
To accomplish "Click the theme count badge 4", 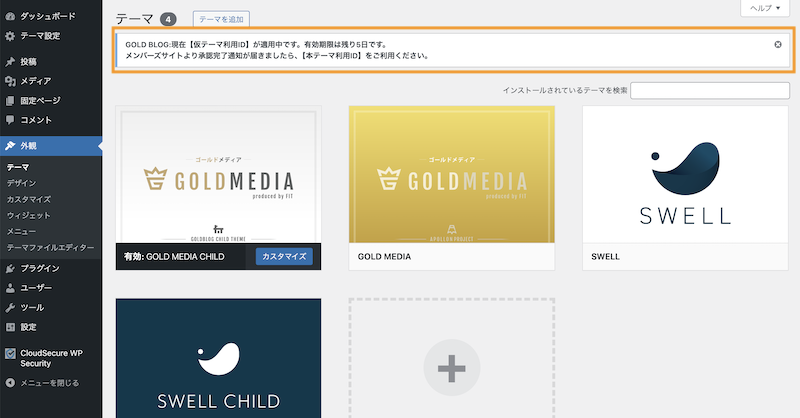I will tap(168, 19).
